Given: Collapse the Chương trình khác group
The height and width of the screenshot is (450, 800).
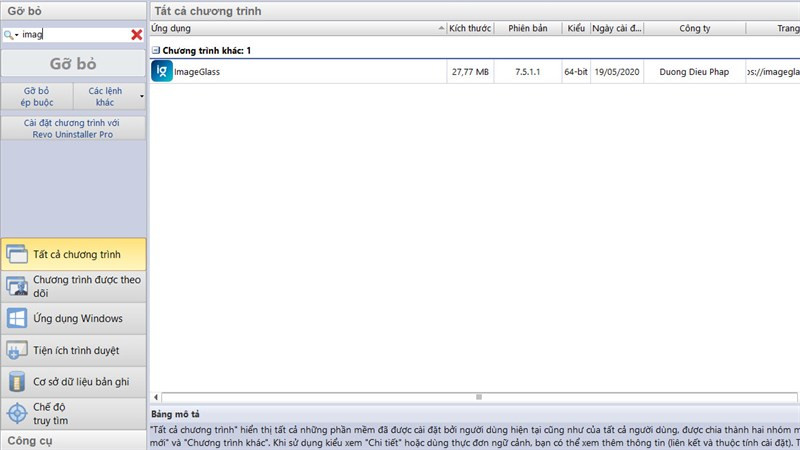Looking at the screenshot, I should 156,51.
